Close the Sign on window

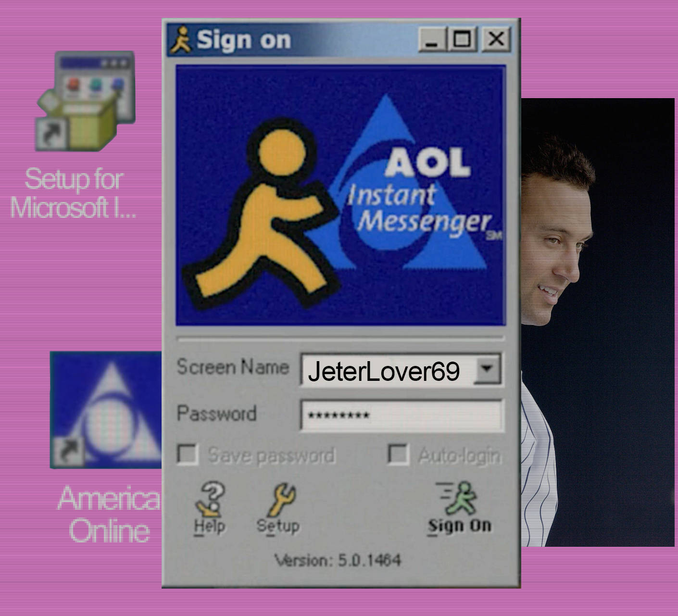(496, 39)
